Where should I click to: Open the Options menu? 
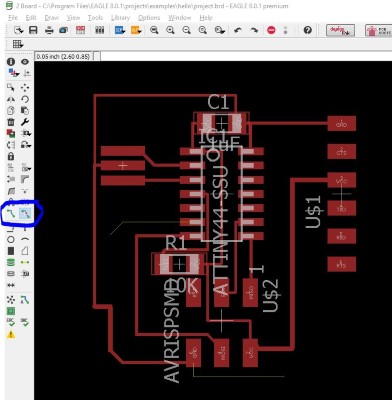click(x=149, y=17)
